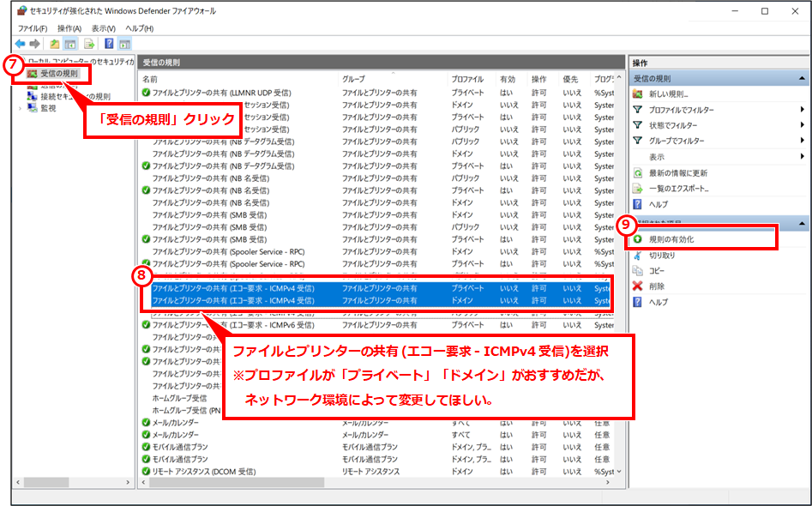This screenshot has height=506, width=812.
Task: Click the help icon just below 一覧のエクスポート
Action: click(638, 204)
